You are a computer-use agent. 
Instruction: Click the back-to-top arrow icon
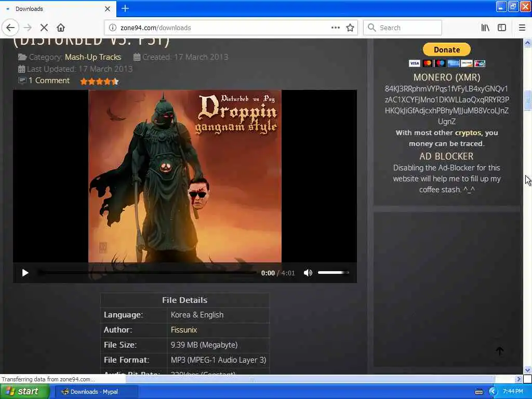pyautogui.click(x=500, y=351)
